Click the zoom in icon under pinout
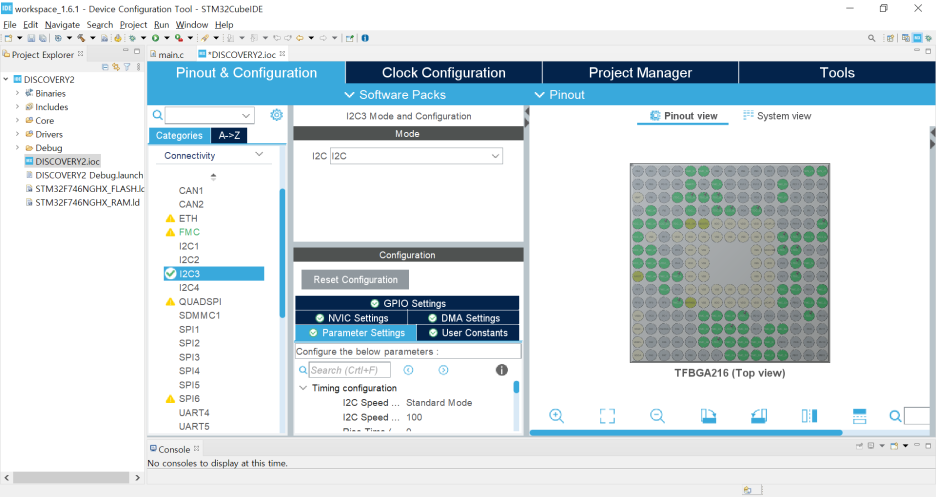936x497 pixels. click(556, 416)
